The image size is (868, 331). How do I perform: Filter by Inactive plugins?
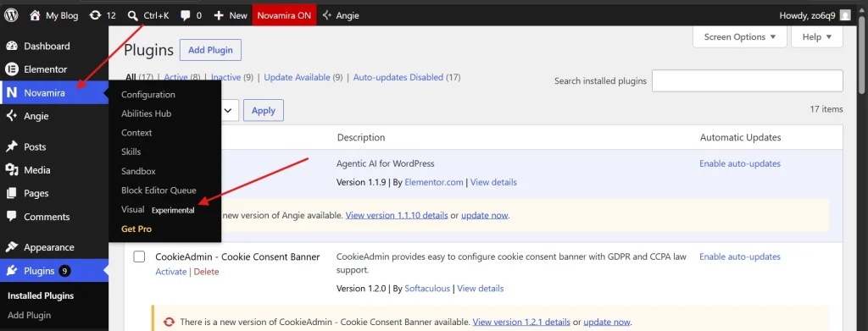[x=225, y=77]
